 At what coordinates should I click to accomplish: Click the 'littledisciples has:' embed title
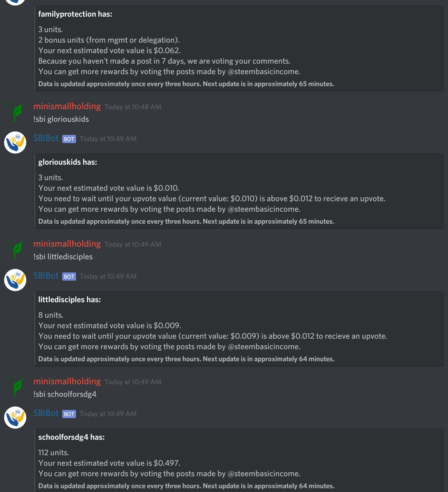click(70, 300)
